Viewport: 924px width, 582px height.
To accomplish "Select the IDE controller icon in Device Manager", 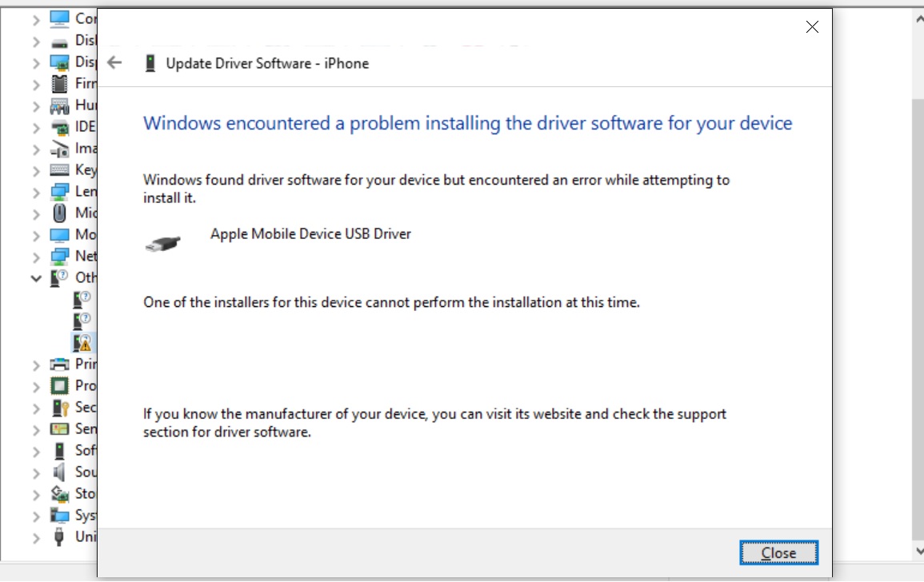I will (x=59, y=126).
